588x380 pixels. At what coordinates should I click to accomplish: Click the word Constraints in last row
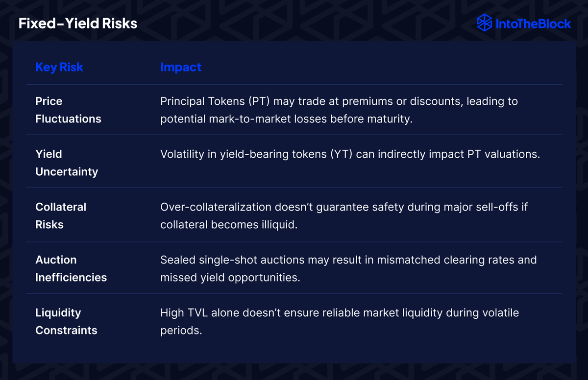click(x=66, y=330)
